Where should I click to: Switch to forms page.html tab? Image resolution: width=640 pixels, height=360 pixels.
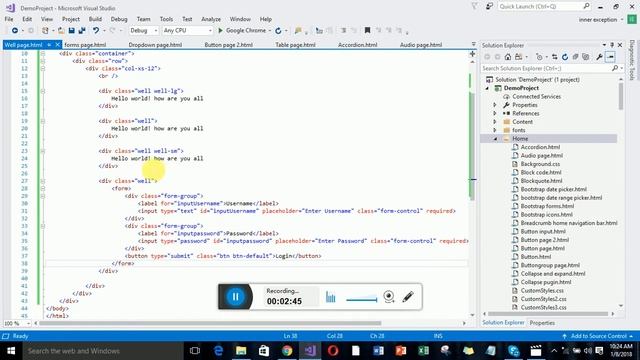85,45
